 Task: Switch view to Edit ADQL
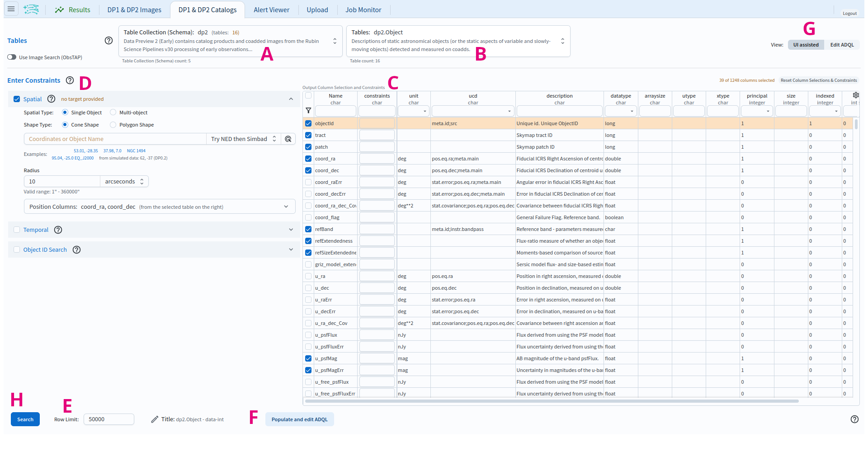point(842,45)
